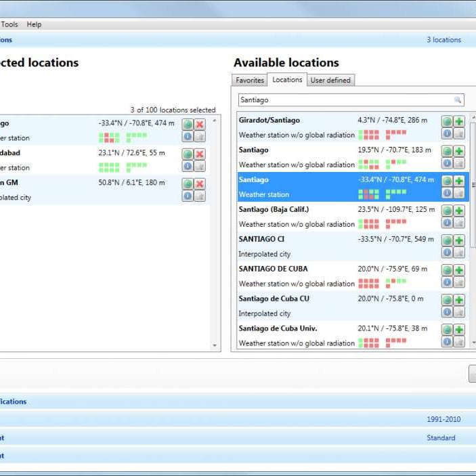Image resolution: width=476 pixels, height=476 pixels.
Task: Click the text 50.8°N / 6.1°E, 180 m
Action: (131, 182)
